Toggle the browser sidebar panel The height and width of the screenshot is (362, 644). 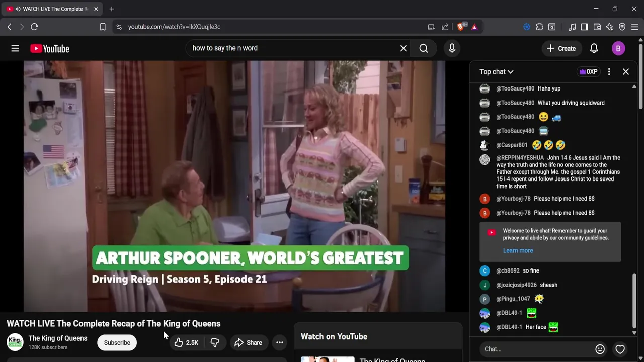pos(584,27)
